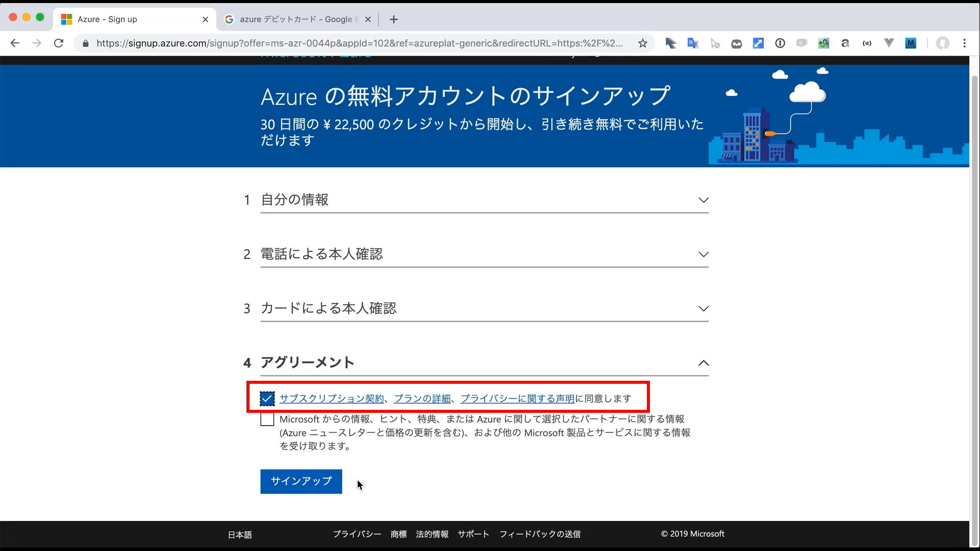
Task: Click the カードによる本人確認 heading
Action: pos(328,308)
